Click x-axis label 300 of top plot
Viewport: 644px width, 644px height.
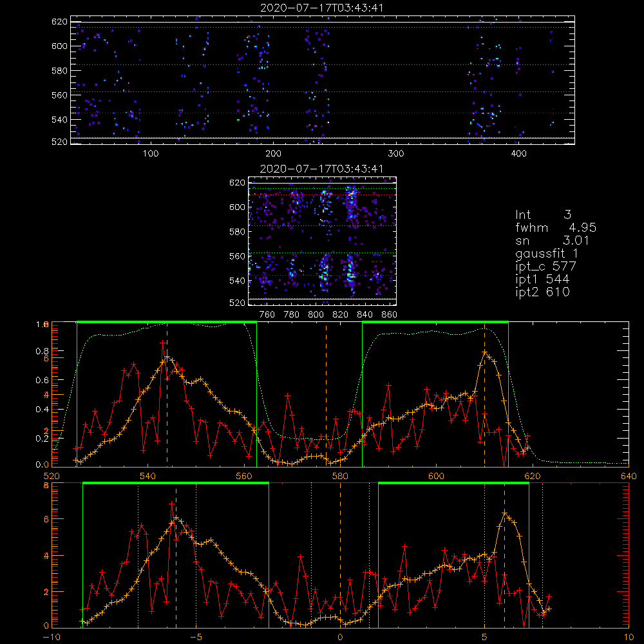pos(396,154)
